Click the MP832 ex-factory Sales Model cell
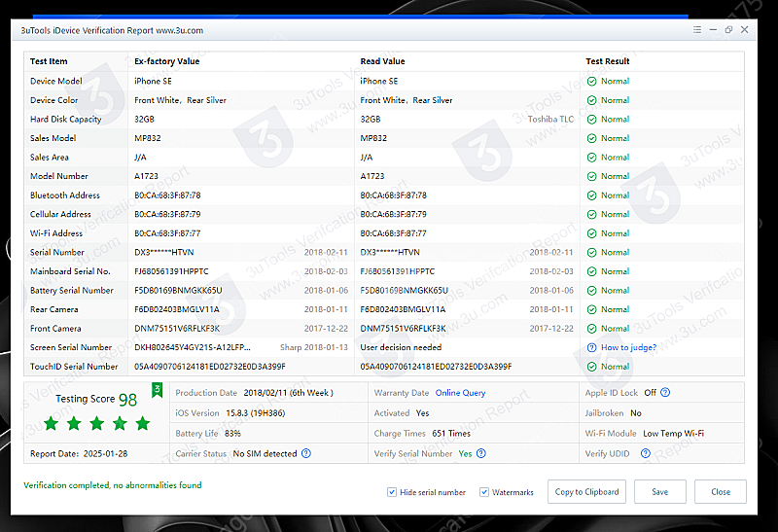This screenshot has height=532, width=778. point(148,138)
